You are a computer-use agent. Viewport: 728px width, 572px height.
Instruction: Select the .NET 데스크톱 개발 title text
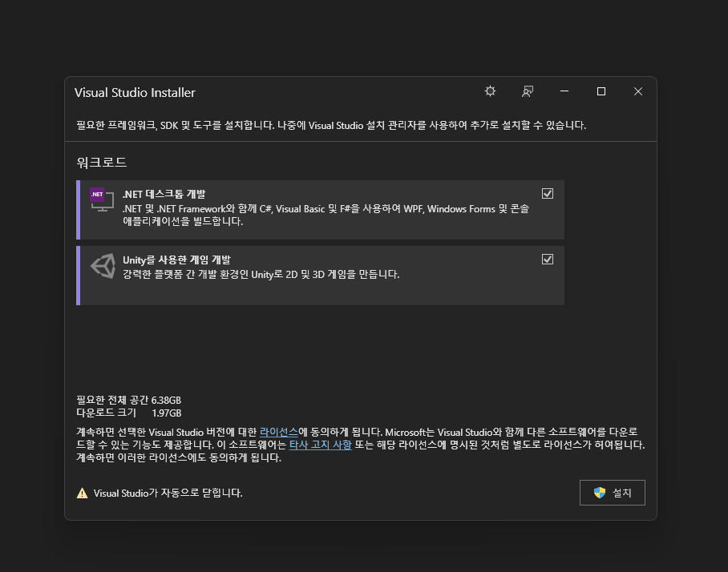(x=164, y=194)
